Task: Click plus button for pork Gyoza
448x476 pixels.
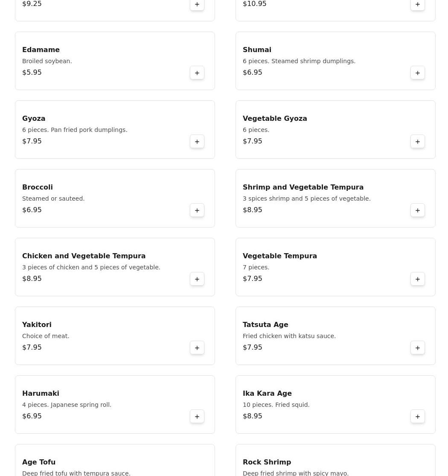Action: click(197, 142)
